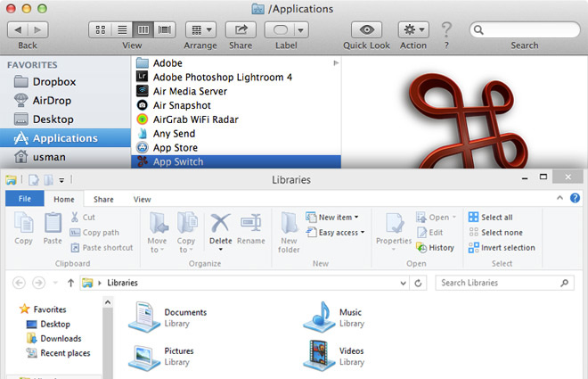The width and height of the screenshot is (588, 379).
Task: Open the Videos library
Action: (334, 356)
